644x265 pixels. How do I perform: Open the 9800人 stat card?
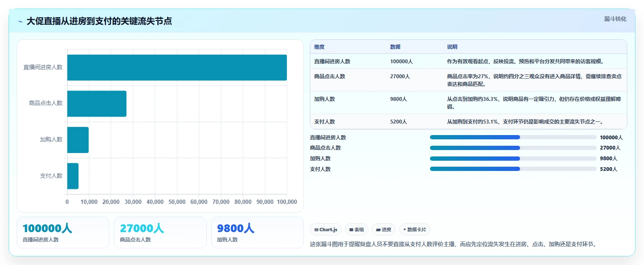pyautogui.click(x=257, y=233)
